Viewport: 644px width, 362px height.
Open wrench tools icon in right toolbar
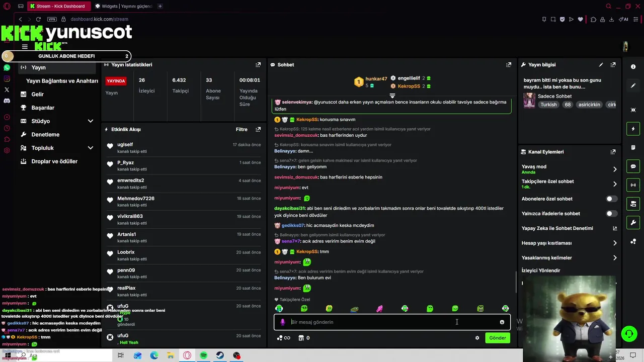pos(633,222)
